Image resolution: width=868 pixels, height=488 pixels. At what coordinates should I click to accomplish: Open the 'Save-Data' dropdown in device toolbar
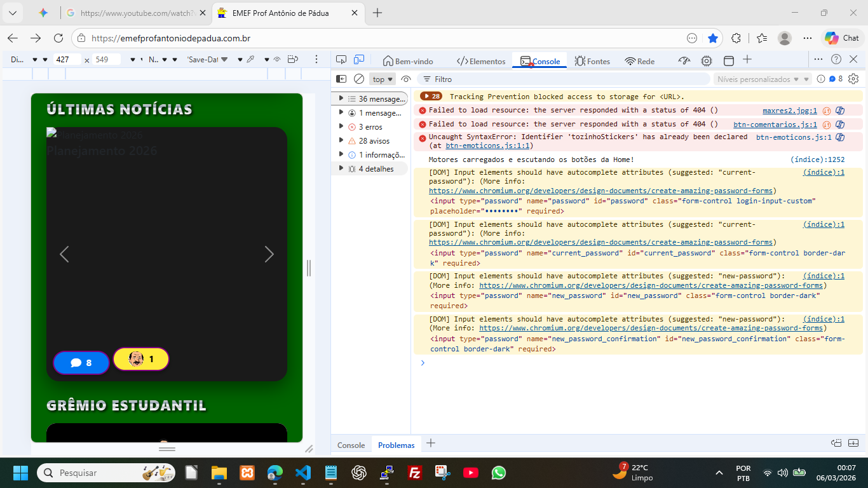pyautogui.click(x=207, y=60)
